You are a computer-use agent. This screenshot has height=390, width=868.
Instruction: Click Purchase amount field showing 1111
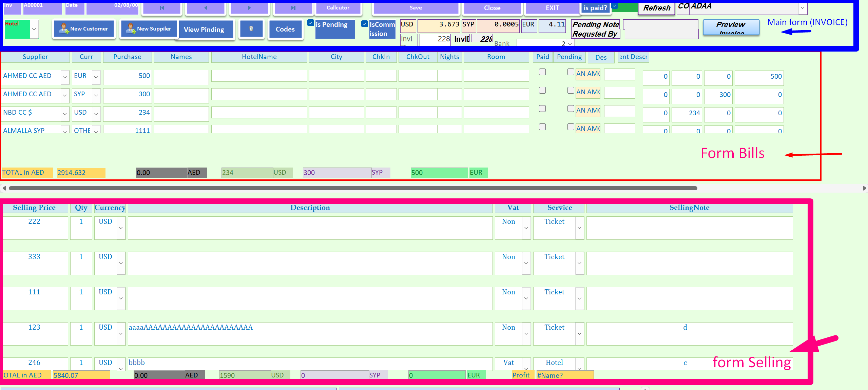click(x=127, y=130)
